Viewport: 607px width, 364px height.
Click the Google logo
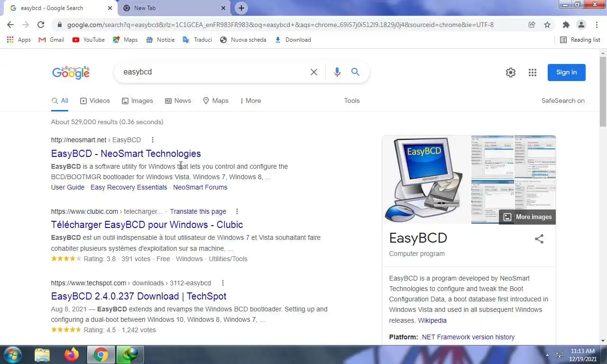point(71,73)
